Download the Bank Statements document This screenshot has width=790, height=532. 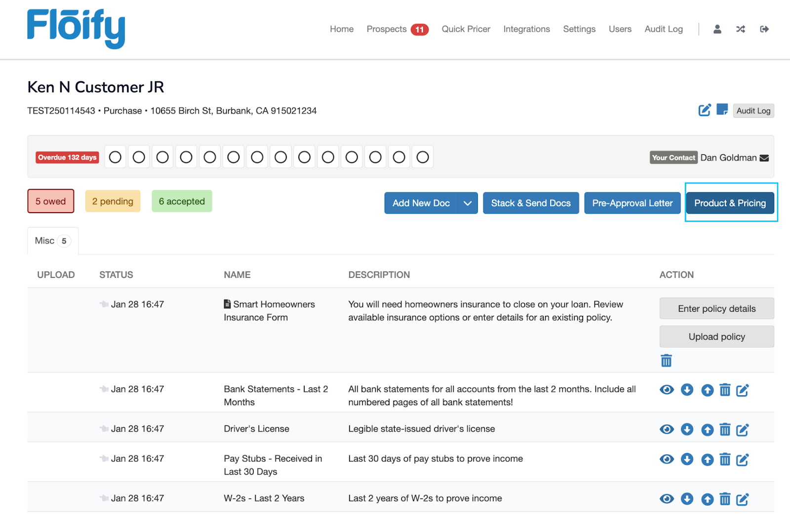687,390
